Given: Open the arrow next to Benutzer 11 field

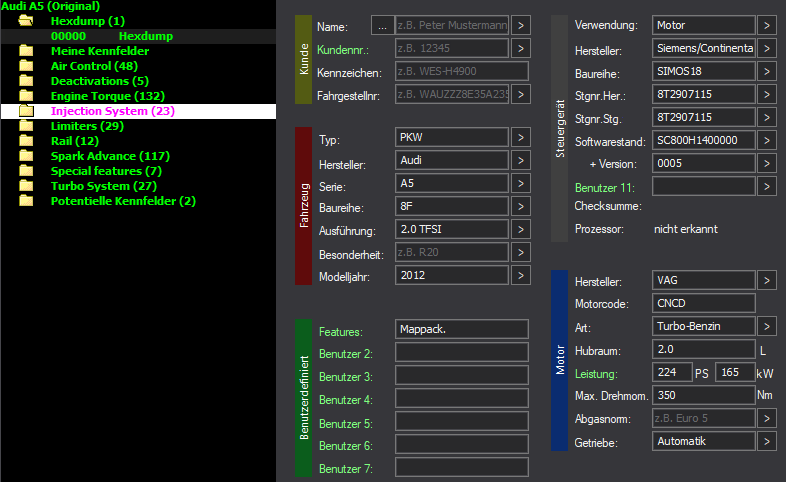Looking at the screenshot, I should click(766, 186).
